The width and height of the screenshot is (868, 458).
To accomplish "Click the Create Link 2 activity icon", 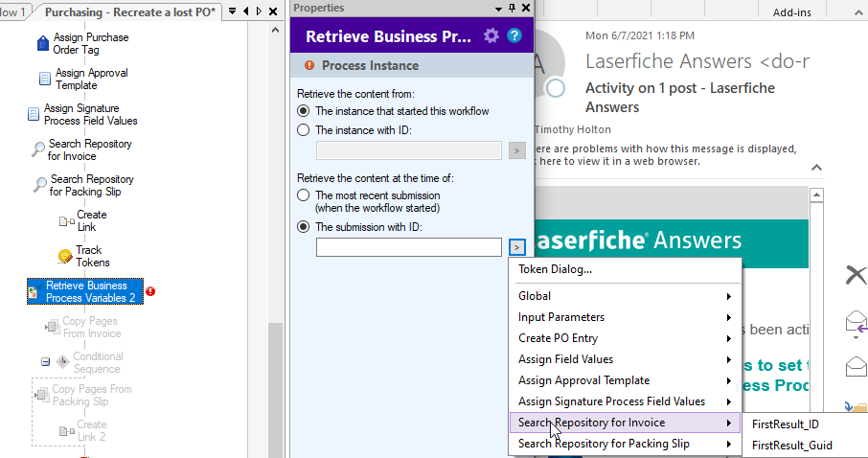I will click(67, 430).
